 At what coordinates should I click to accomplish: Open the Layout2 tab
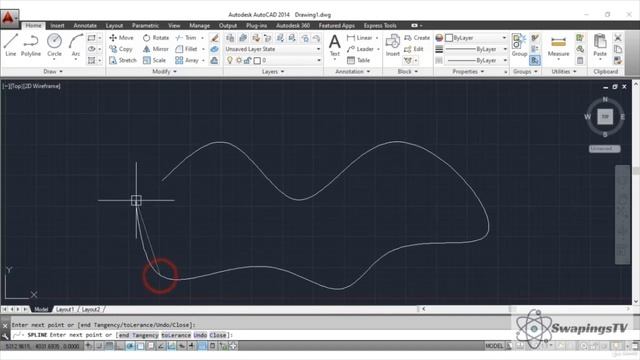coord(91,309)
